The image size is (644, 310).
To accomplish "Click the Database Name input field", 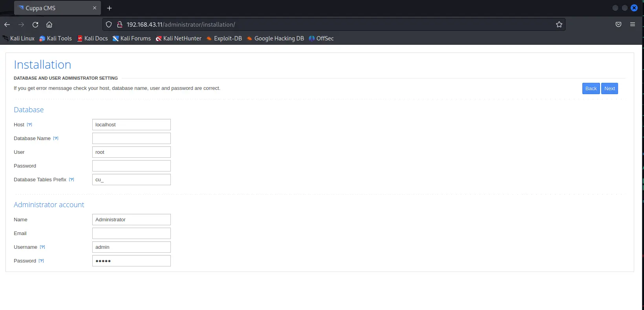I will coord(131,139).
